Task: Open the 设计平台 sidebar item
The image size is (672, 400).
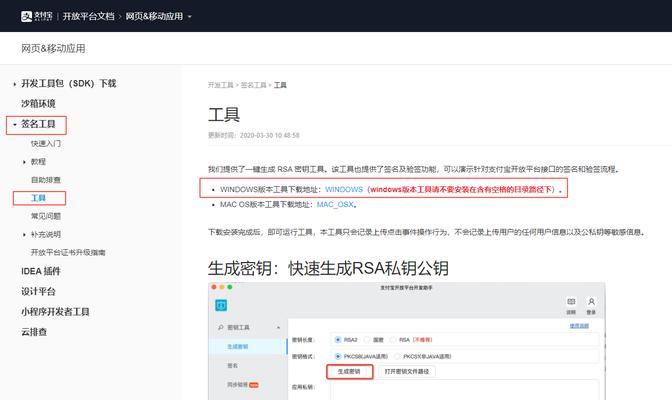Action: click(38, 291)
